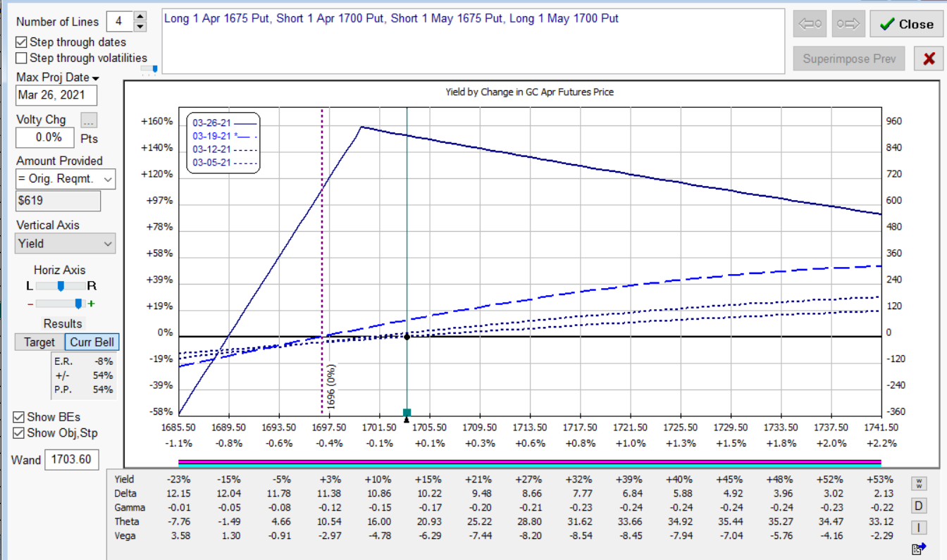The image size is (947, 560).
Task: Click the export document icon with blue arrow
Action: click(919, 549)
